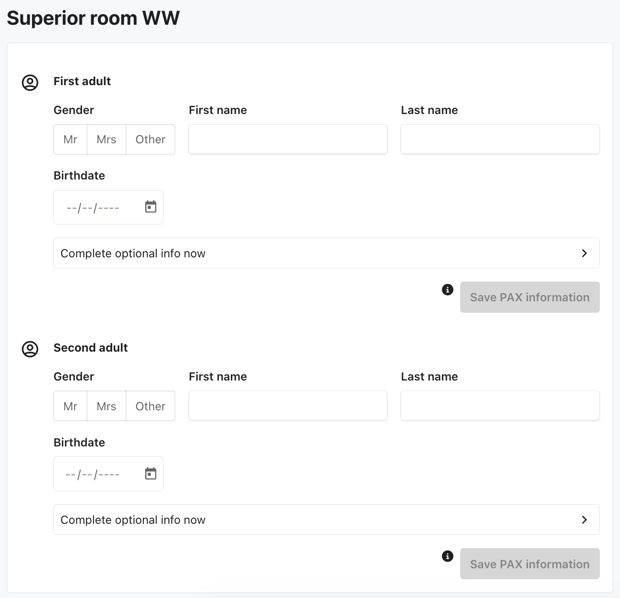The width and height of the screenshot is (620, 598).
Task: Click info icon beside first Save PAX button
Action: tap(447, 290)
